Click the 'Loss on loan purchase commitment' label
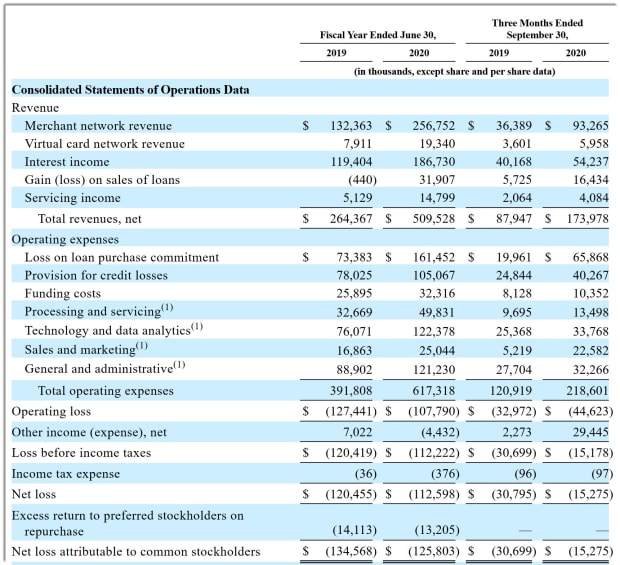 [122, 257]
